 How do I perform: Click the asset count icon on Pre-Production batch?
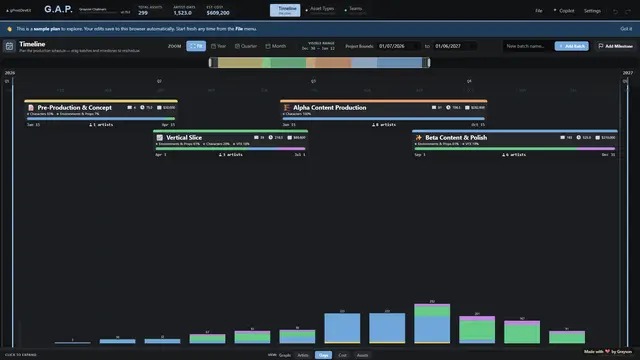point(129,108)
